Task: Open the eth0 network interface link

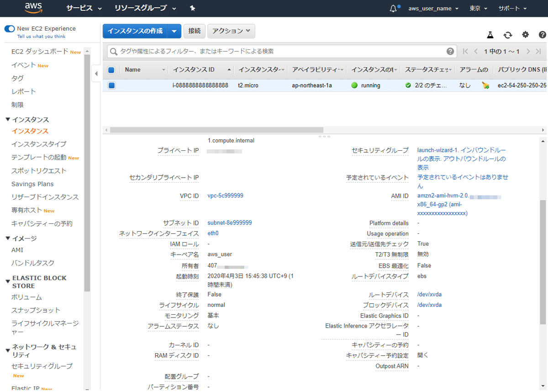Action: [x=213, y=233]
